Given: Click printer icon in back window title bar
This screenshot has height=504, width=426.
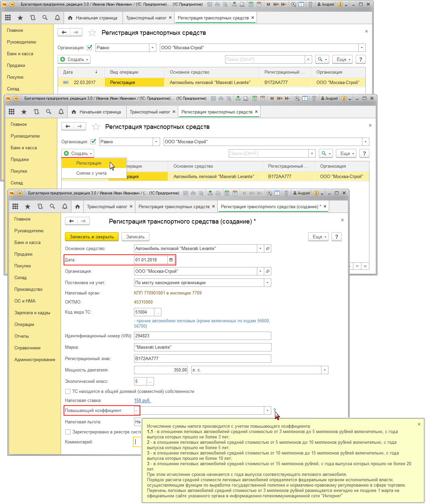Looking at the screenshot, I should click(217, 4).
